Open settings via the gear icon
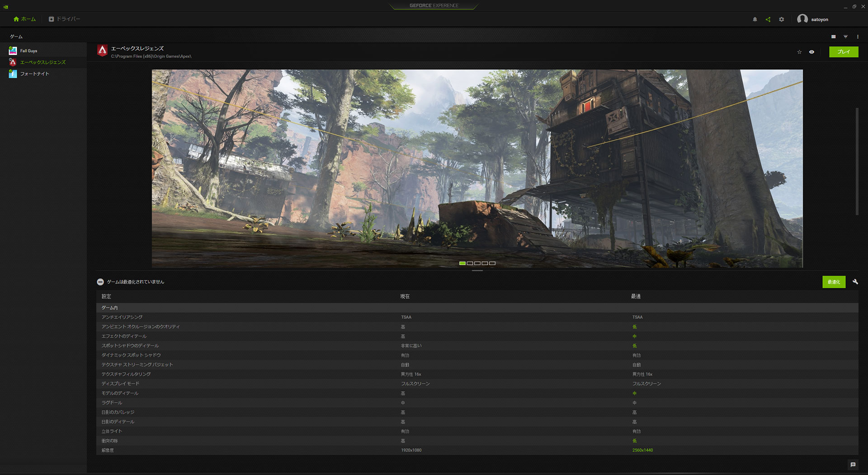The image size is (868, 475). tap(781, 19)
